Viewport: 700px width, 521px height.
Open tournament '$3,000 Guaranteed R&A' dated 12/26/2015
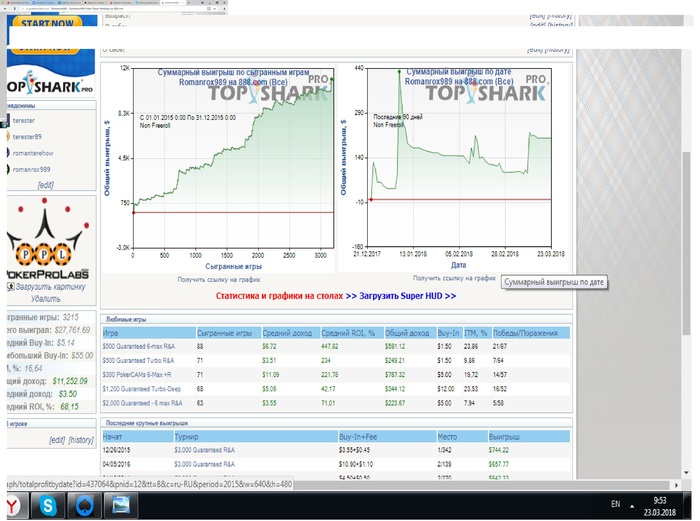click(204, 450)
